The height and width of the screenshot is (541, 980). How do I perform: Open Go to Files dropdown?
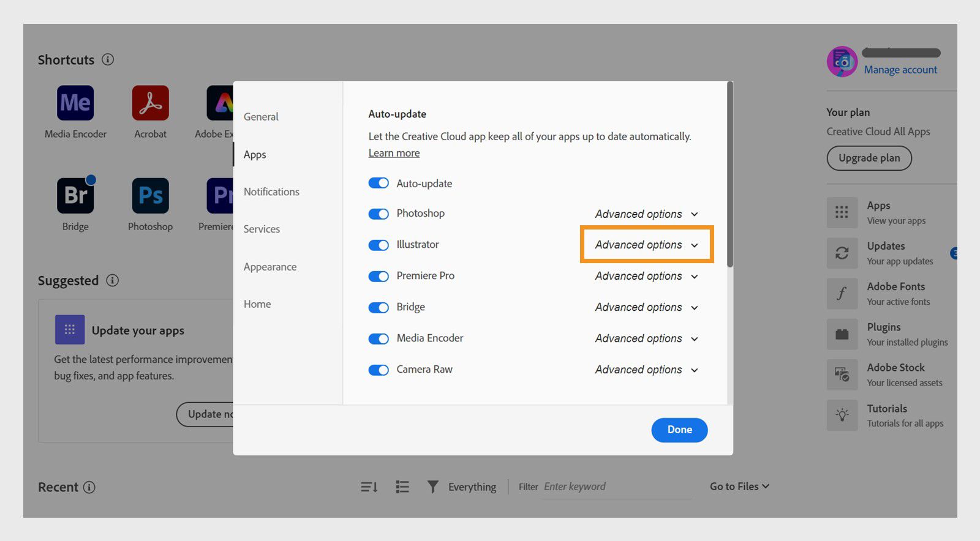[x=739, y=487]
